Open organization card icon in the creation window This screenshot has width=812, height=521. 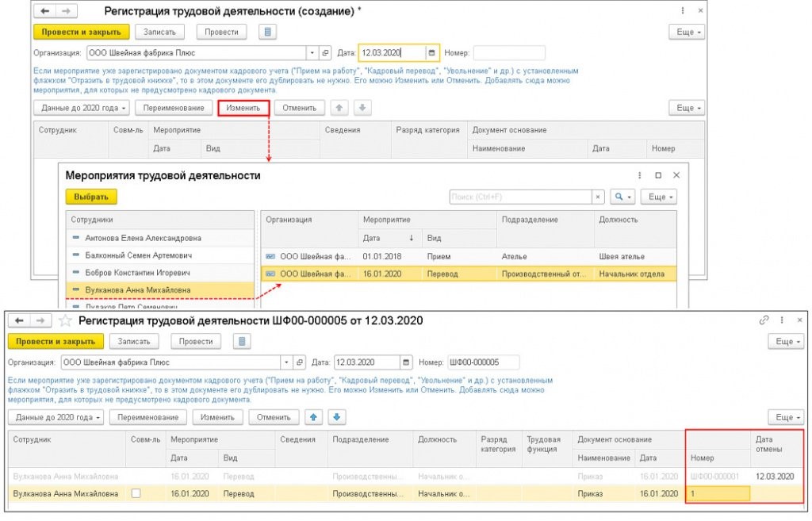click(325, 53)
